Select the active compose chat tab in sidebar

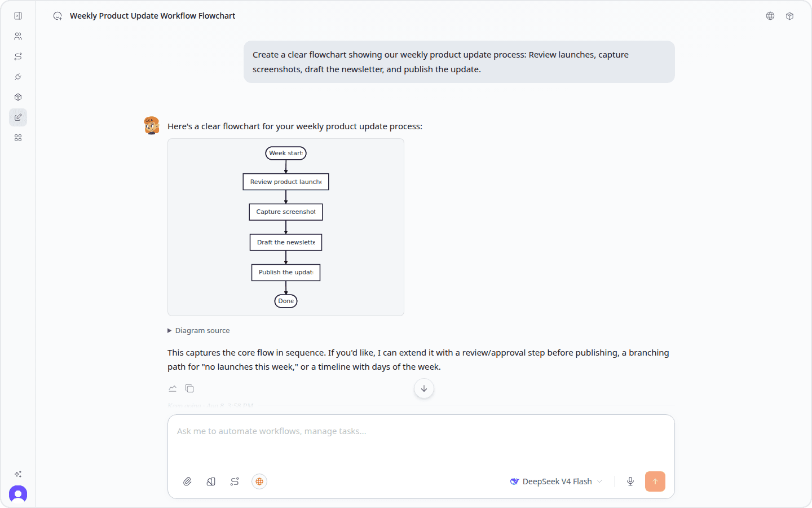click(x=18, y=117)
